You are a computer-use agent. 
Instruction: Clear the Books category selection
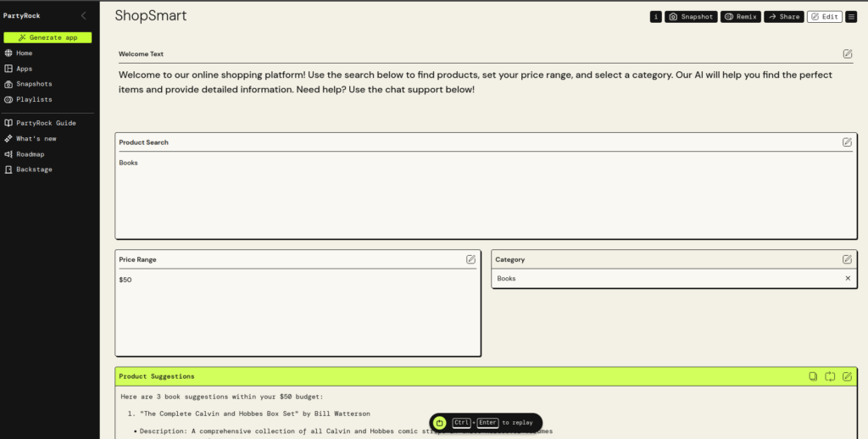coord(848,279)
